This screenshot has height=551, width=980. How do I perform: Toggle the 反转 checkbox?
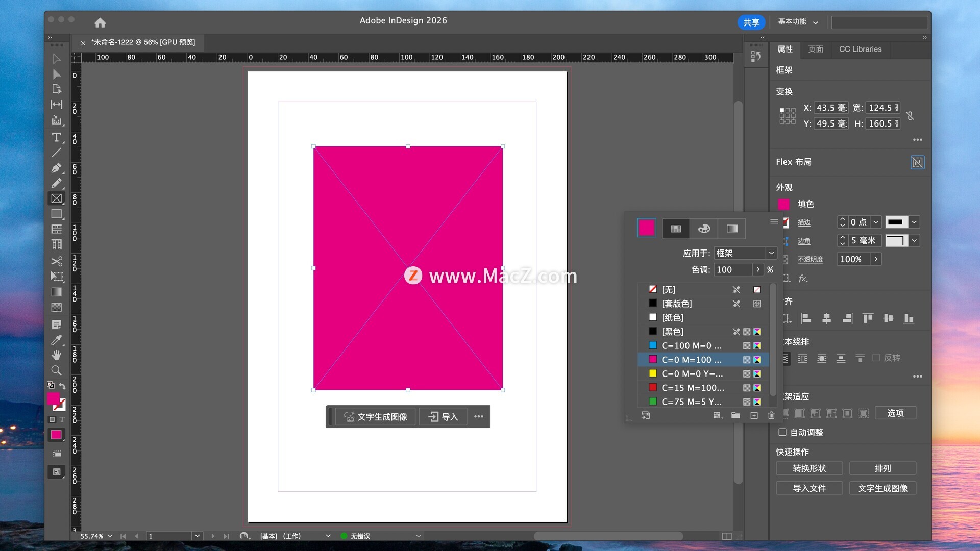click(x=876, y=358)
